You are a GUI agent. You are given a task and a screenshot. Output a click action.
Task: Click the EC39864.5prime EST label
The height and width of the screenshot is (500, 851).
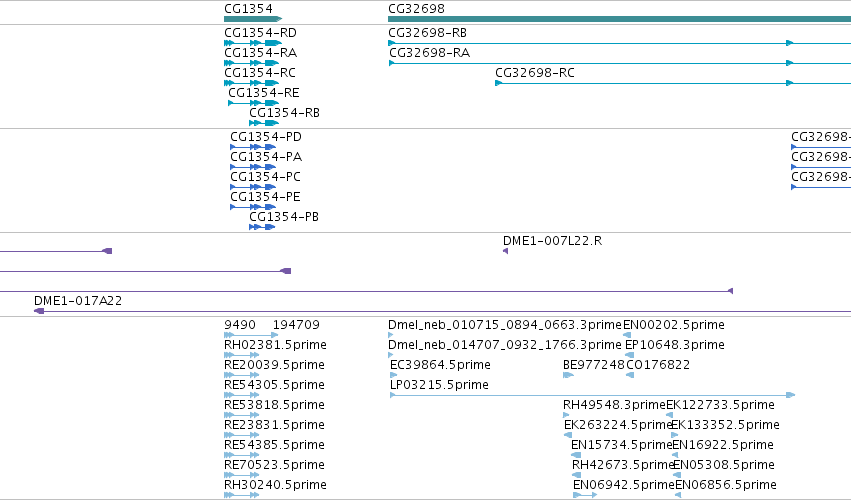[440, 365]
